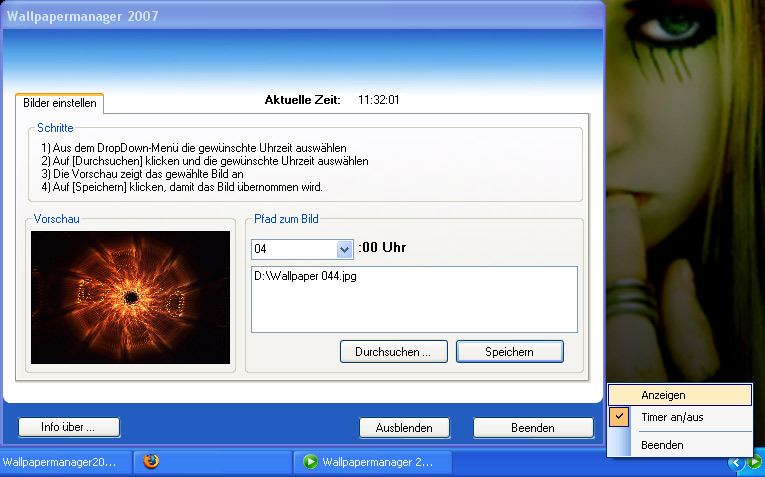The height and width of the screenshot is (477, 765).
Task: Quit via the Beenden button in main window
Action: (x=533, y=428)
